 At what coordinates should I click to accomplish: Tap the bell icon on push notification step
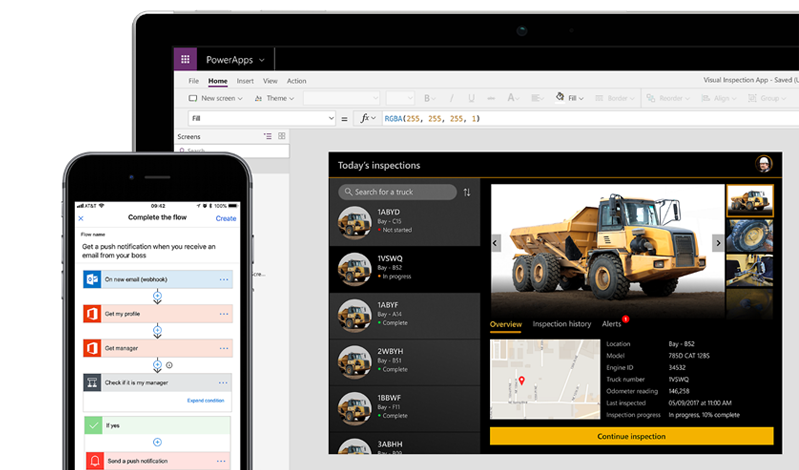(94, 461)
